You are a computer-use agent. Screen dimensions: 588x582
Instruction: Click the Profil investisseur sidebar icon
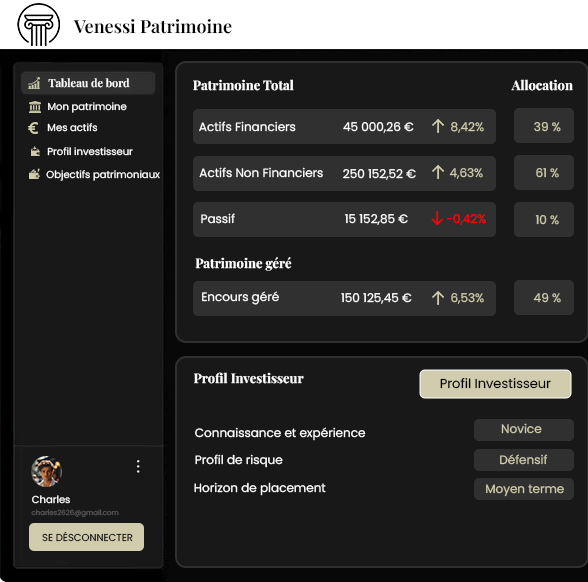tap(35, 152)
